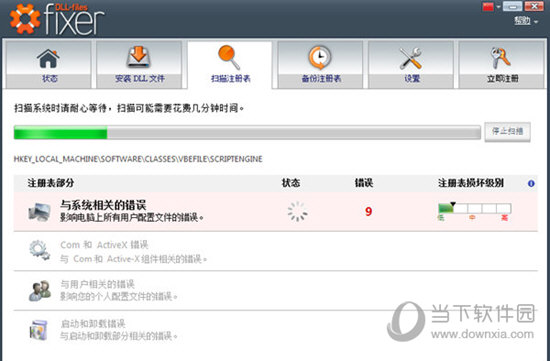The image size is (550, 361).
Task: Click the 影响电脑上所有用户配置文件的错误 description
Action: pos(132,218)
